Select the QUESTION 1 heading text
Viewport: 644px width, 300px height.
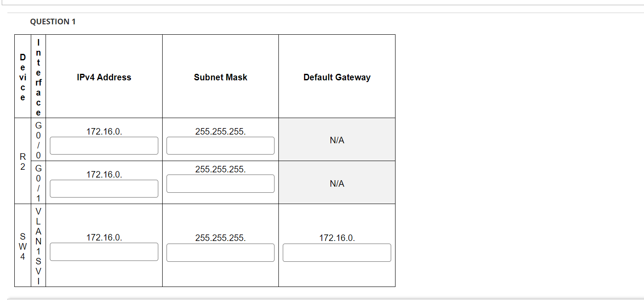click(x=54, y=21)
